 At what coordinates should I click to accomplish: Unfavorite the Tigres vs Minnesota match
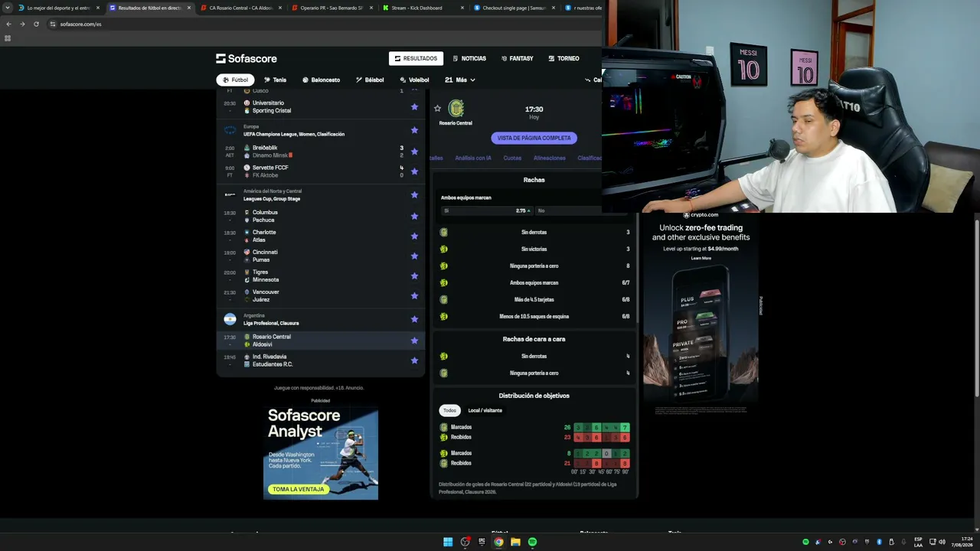[x=414, y=276]
